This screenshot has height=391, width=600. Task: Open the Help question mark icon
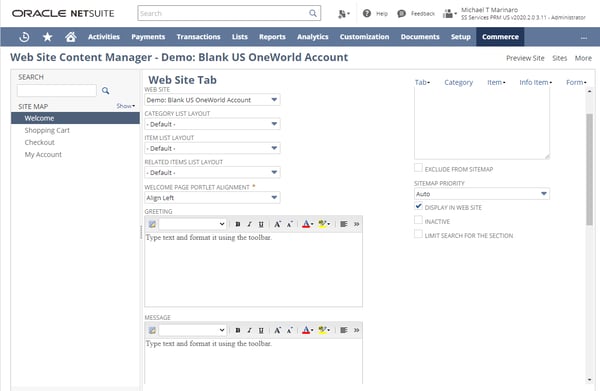[x=367, y=13]
